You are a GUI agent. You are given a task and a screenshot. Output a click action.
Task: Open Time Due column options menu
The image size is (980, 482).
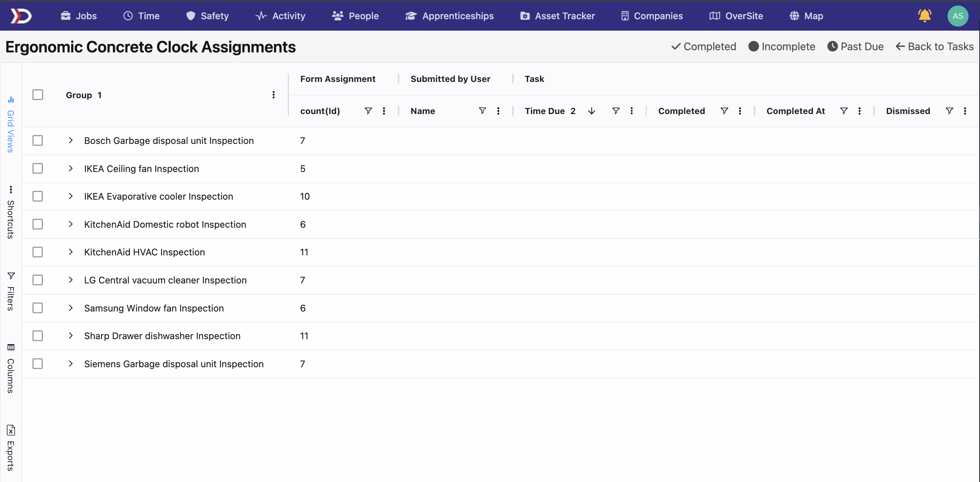632,111
